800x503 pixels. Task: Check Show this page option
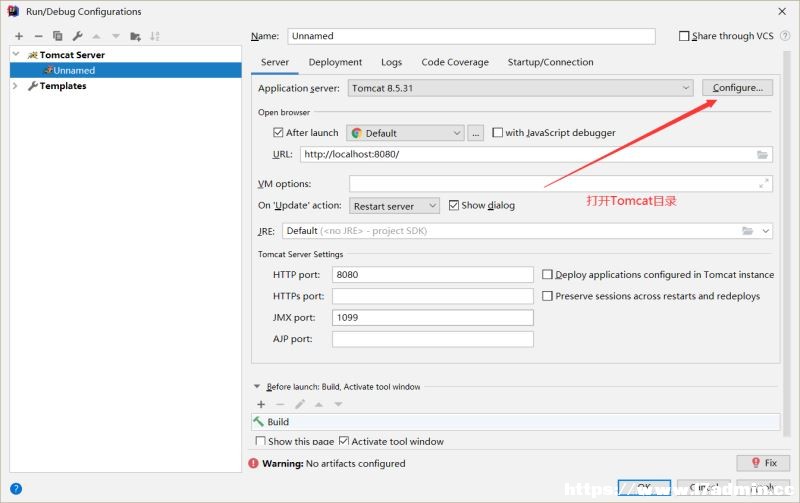tap(260, 441)
